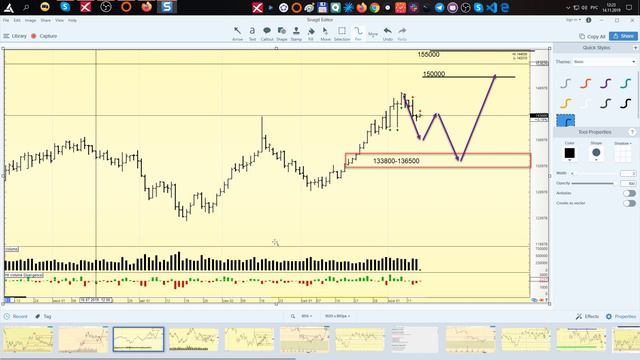Undo the last edit
The width and height of the screenshot is (640, 360).
point(388,33)
